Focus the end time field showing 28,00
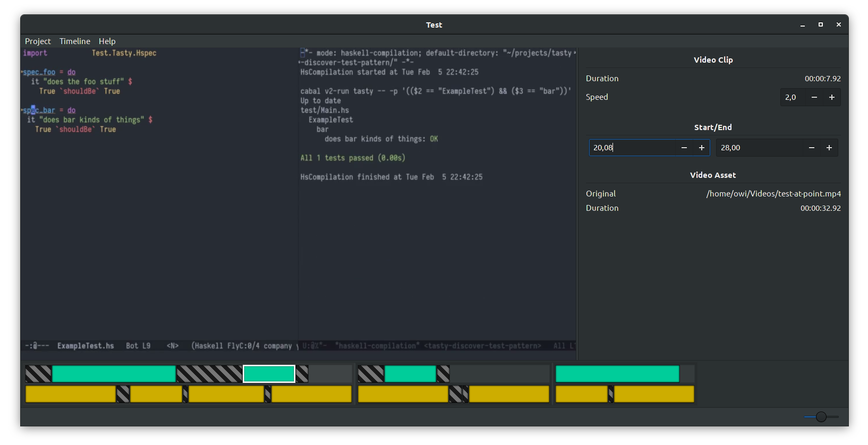The height and width of the screenshot is (445, 868). pyautogui.click(x=758, y=148)
